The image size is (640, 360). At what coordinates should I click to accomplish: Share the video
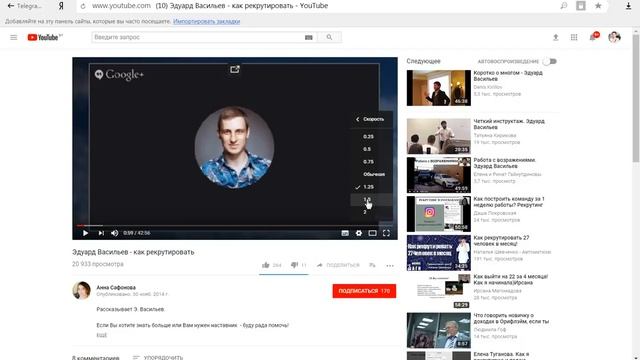pos(338,265)
